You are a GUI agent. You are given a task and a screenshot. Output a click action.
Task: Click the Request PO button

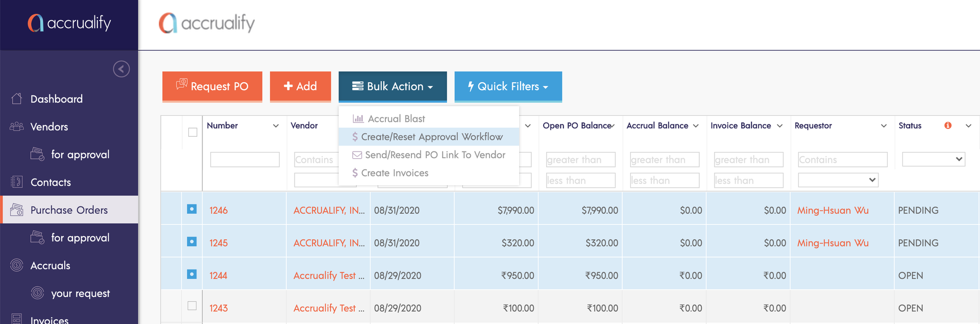pos(212,86)
